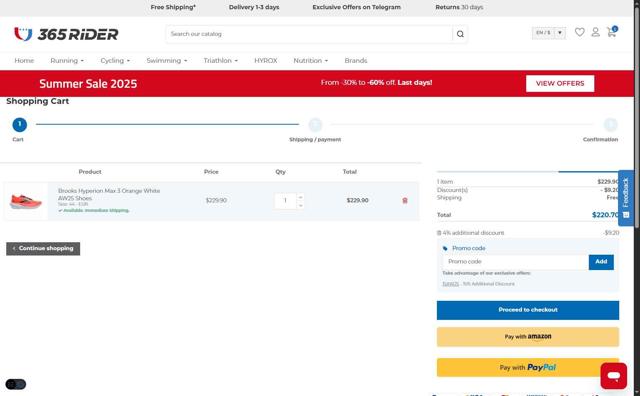Click the underlined promo code link
Viewport: 640px width, 396px height.
[451, 284]
